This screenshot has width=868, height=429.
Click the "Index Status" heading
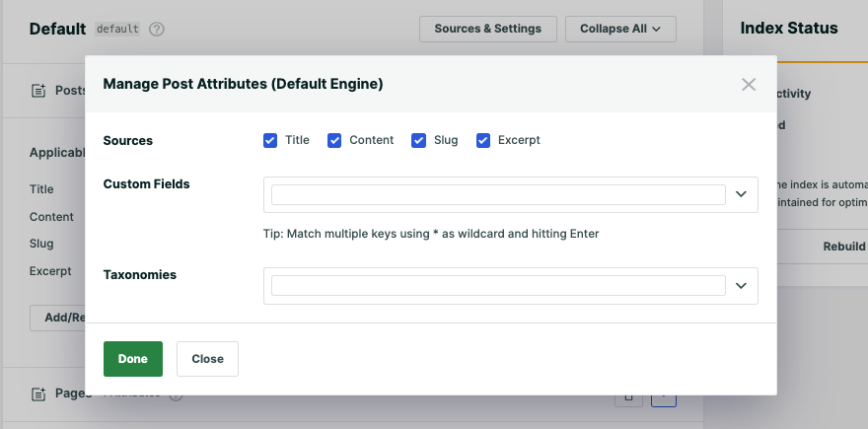point(789,29)
